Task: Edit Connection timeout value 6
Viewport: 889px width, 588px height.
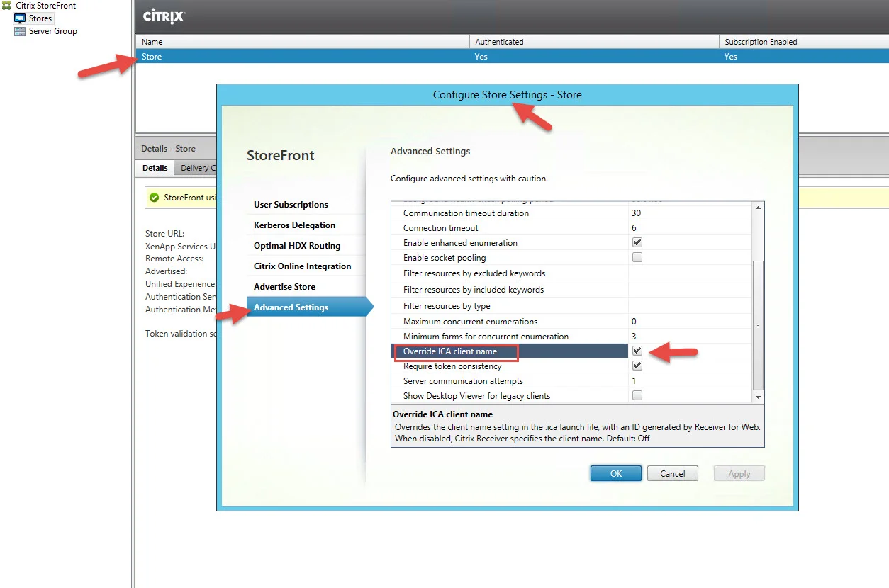Action: pos(690,228)
